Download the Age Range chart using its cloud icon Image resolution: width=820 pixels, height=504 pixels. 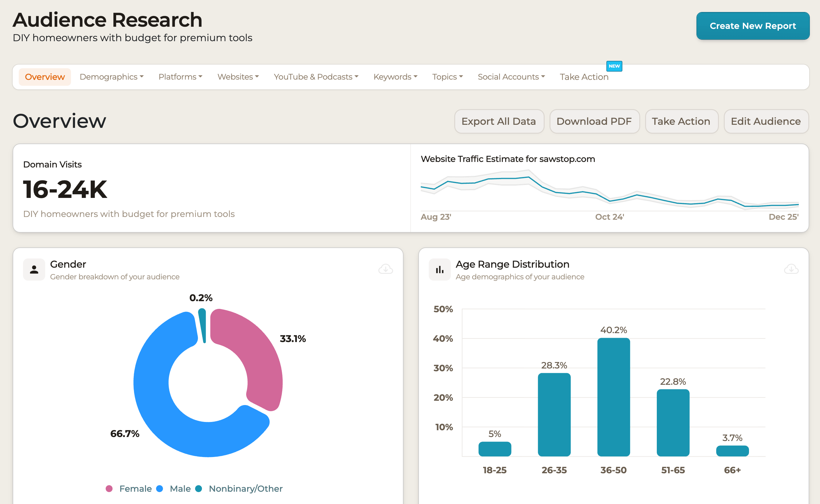(x=791, y=269)
